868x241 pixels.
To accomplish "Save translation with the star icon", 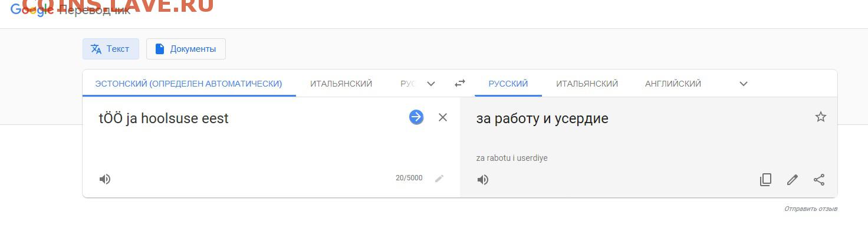I will click(821, 117).
